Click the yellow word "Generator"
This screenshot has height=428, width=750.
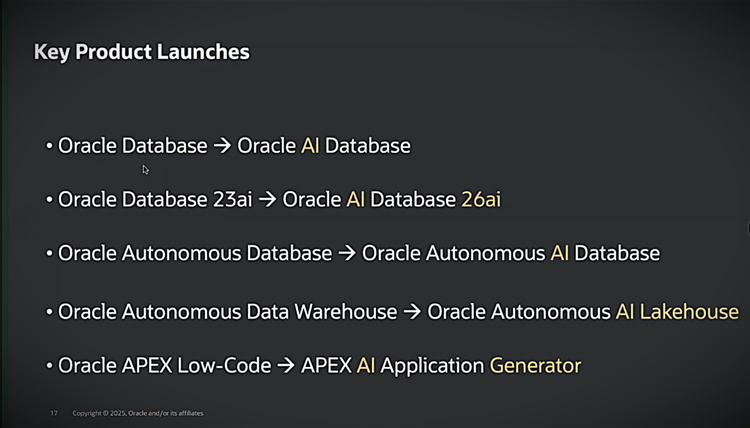pyautogui.click(x=535, y=366)
